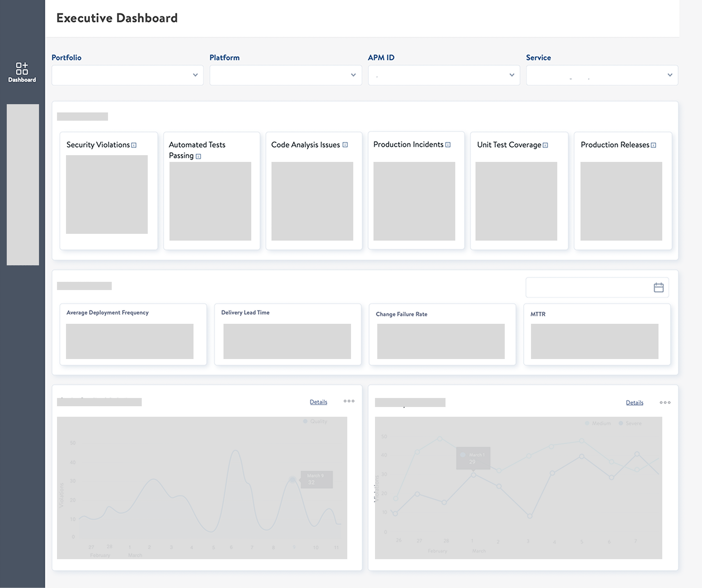Open the calendar date picker icon
Viewport: 702px width, 588px height.
(658, 287)
